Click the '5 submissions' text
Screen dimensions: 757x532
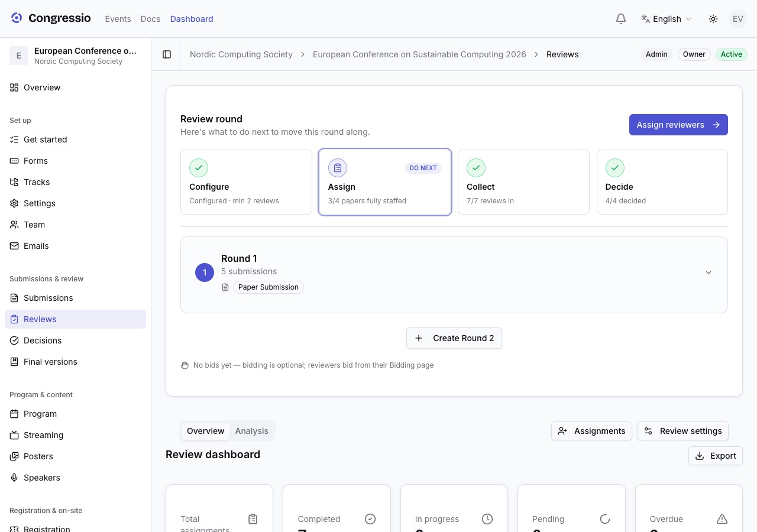point(249,271)
